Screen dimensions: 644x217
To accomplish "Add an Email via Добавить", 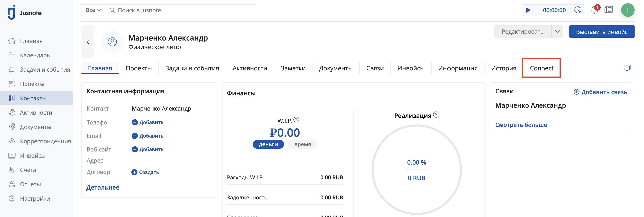I will tap(147, 136).
